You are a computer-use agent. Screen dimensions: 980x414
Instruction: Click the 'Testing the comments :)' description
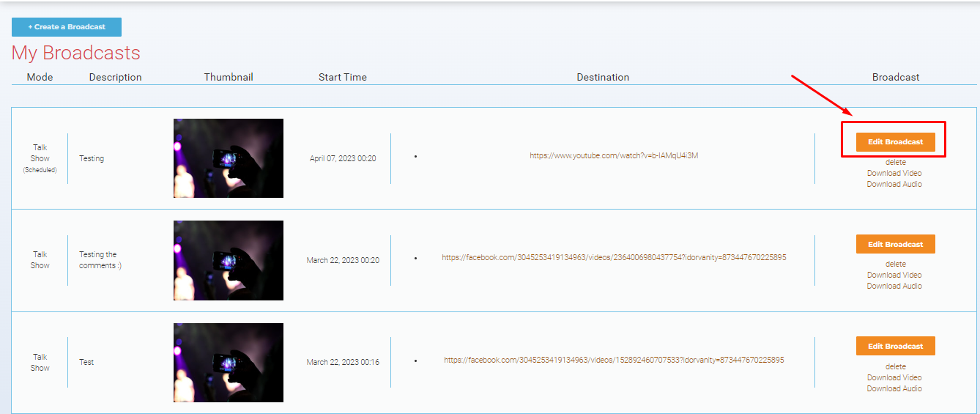pos(100,260)
